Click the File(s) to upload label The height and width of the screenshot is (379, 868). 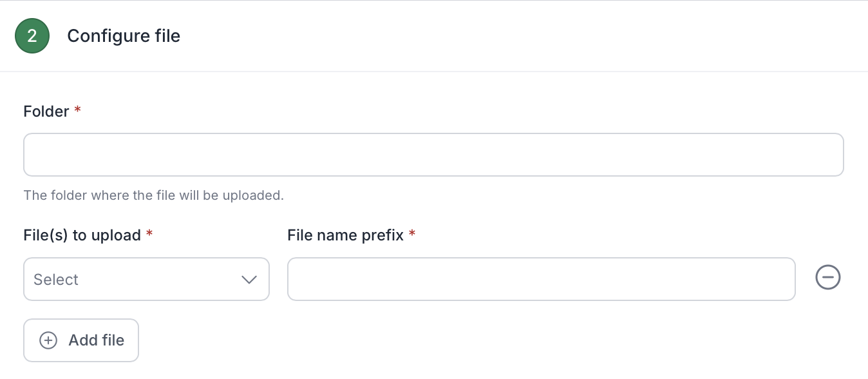[x=82, y=235]
